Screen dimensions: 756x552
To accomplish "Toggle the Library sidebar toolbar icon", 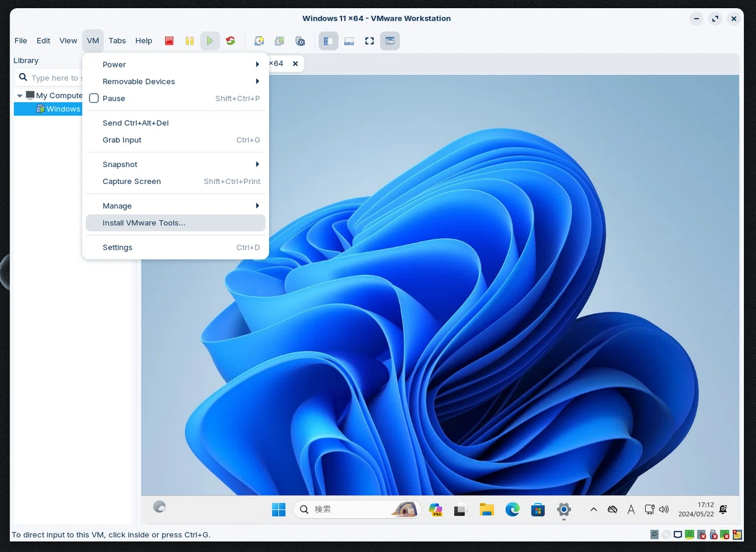I will tap(328, 41).
